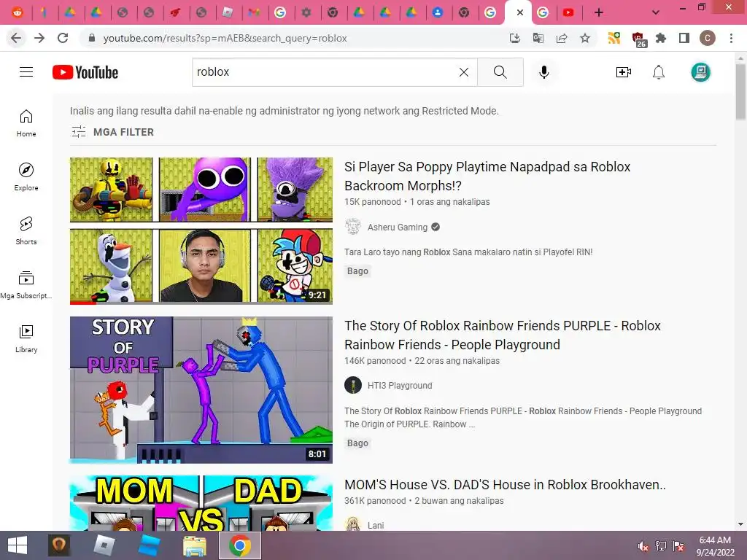Switch to the Google tab right of active tab
747x560 pixels.
coord(543,12)
